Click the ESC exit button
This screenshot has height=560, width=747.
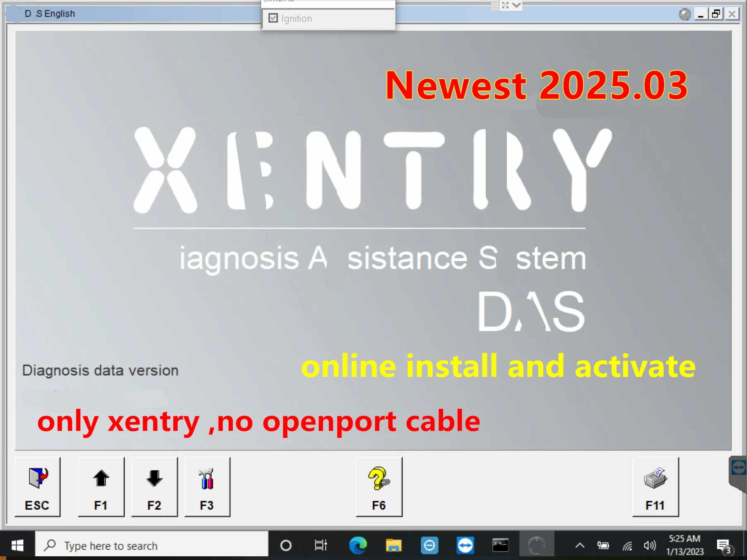(x=37, y=487)
